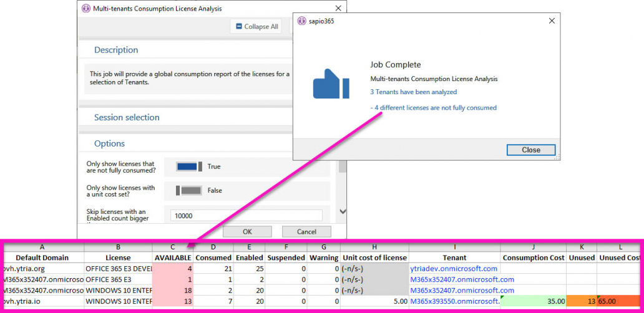The height and width of the screenshot is (313, 644).
Task: Open the '4 different licenses are not fully consumed' link
Action: click(433, 108)
